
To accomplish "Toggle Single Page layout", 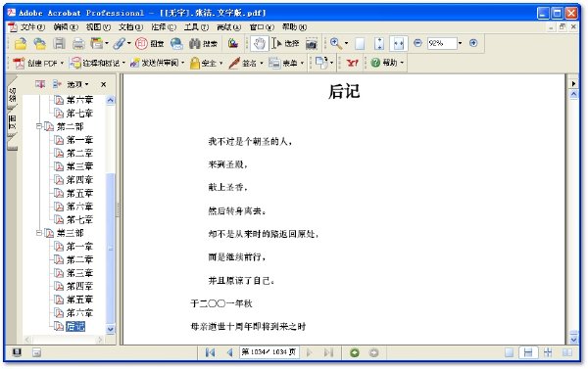I will (x=509, y=352).
